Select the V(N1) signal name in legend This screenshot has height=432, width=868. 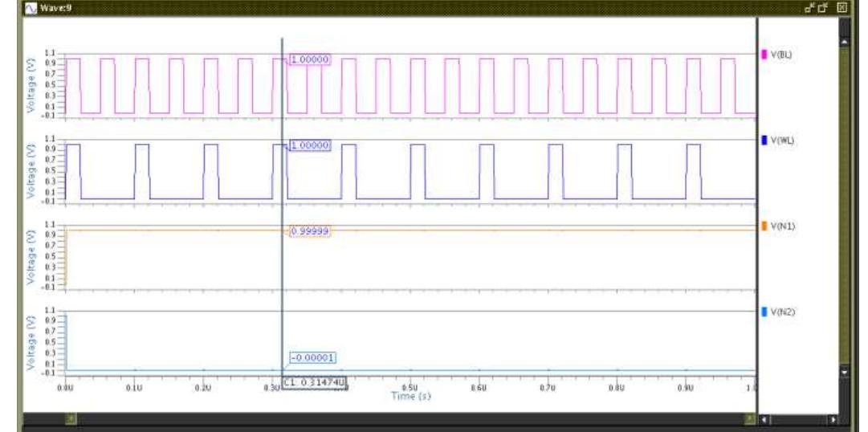(x=783, y=226)
